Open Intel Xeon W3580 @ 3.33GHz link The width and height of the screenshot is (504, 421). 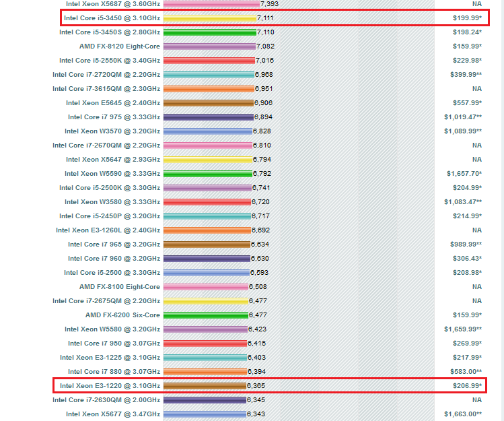[x=112, y=202]
